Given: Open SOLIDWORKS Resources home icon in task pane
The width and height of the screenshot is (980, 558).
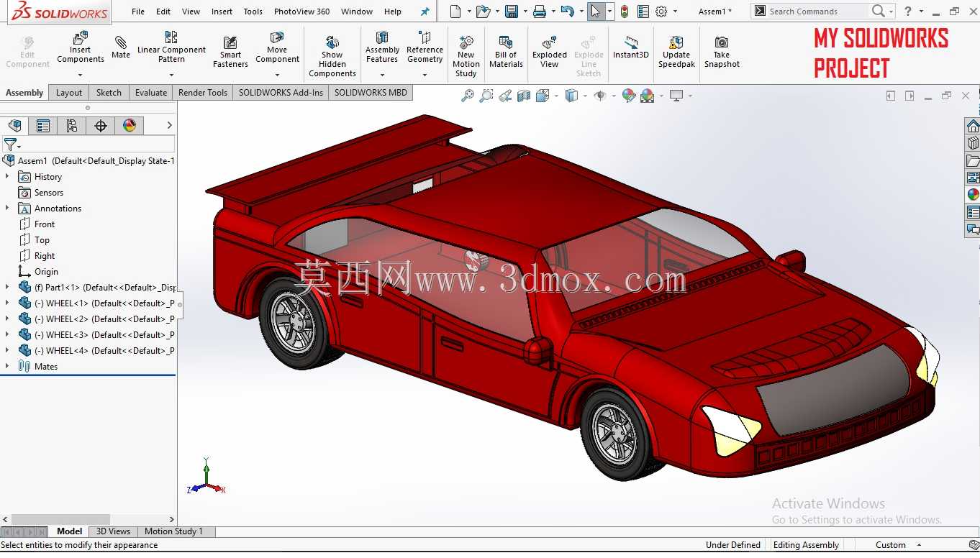Looking at the screenshot, I should click(973, 127).
